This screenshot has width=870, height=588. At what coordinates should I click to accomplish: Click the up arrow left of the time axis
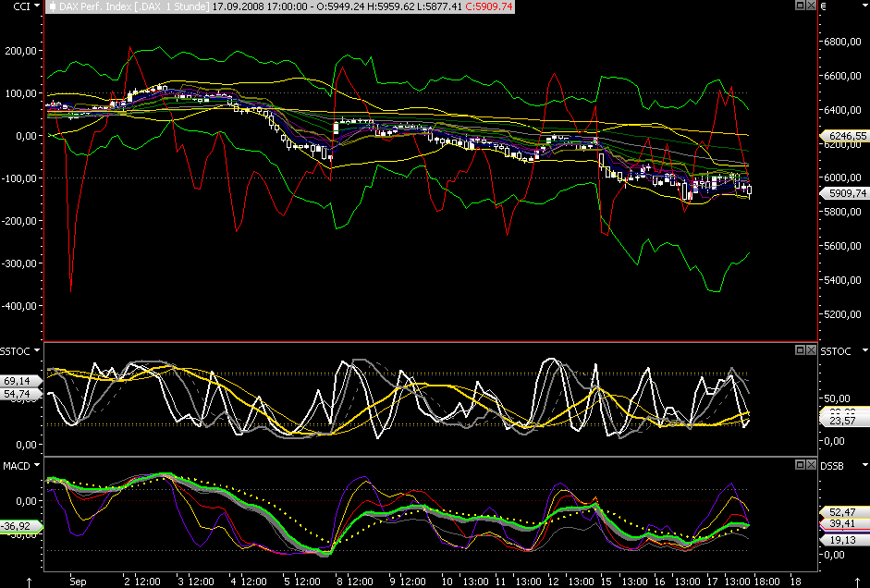pyautogui.click(x=31, y=582)
